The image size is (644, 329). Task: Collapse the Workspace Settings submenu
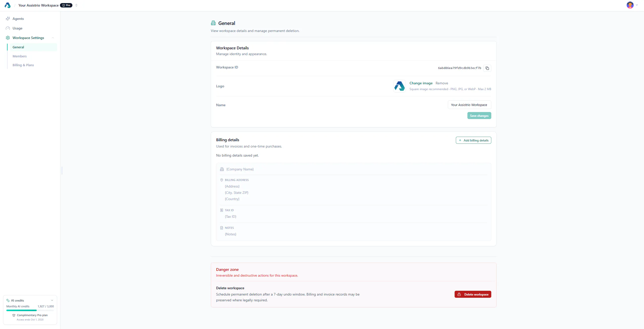53,38
